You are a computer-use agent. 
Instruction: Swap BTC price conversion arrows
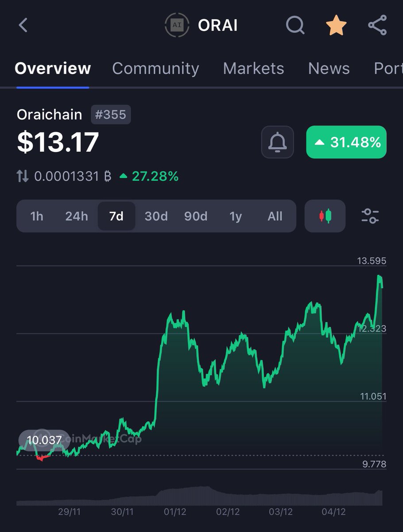click(x=23, y=176)
